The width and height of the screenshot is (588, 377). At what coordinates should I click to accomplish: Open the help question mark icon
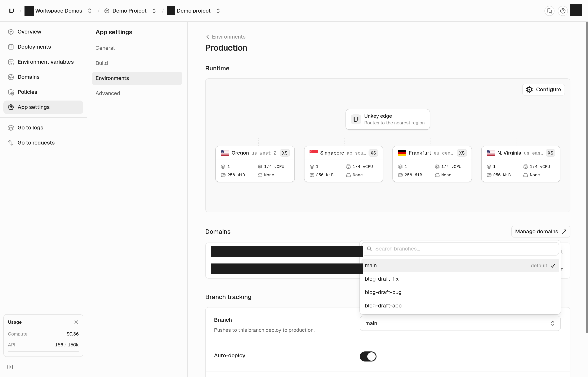(x=563, y=11)
